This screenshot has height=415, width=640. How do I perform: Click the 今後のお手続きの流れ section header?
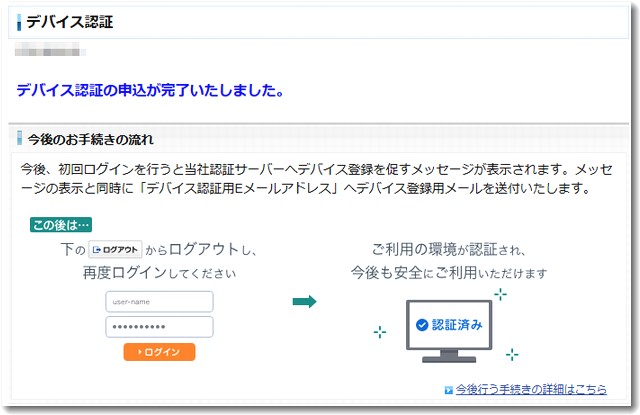[x=91, y=140]
